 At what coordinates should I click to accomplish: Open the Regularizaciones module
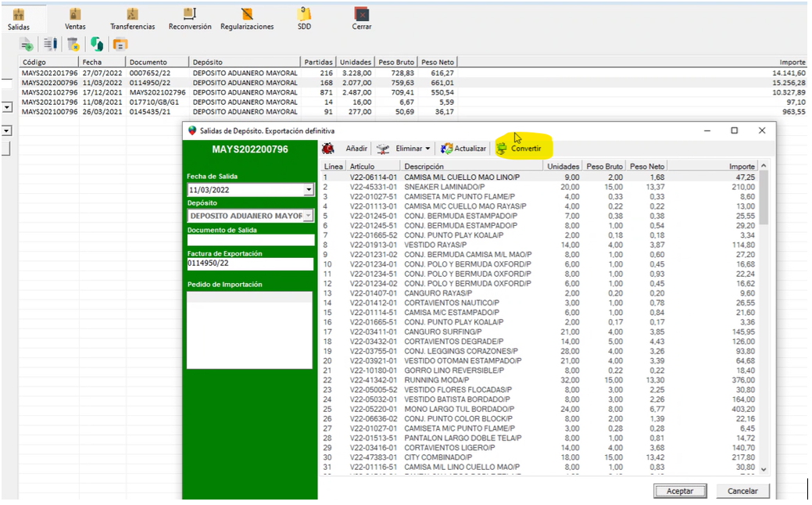247,19
